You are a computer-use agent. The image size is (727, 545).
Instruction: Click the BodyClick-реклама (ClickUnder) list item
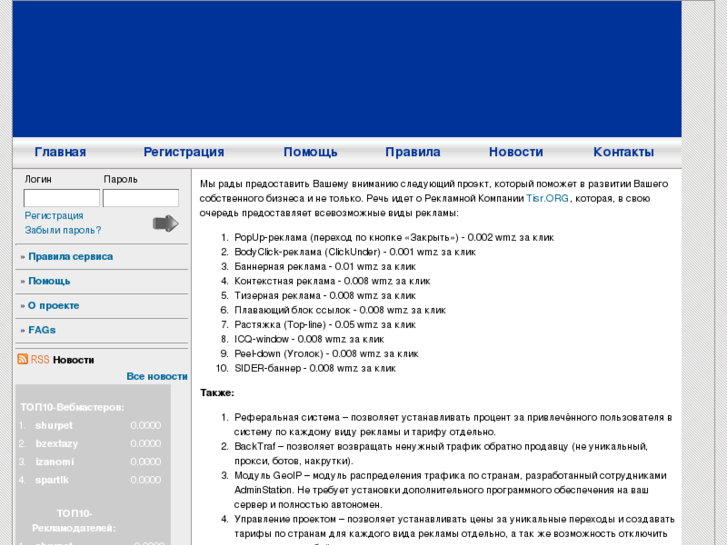(355, 252)
